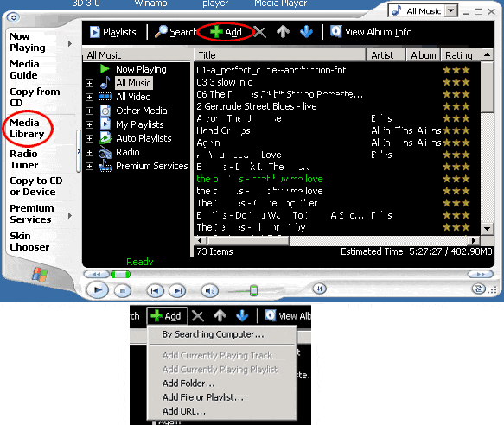Choose Add URL menu entry

point(184,411)
